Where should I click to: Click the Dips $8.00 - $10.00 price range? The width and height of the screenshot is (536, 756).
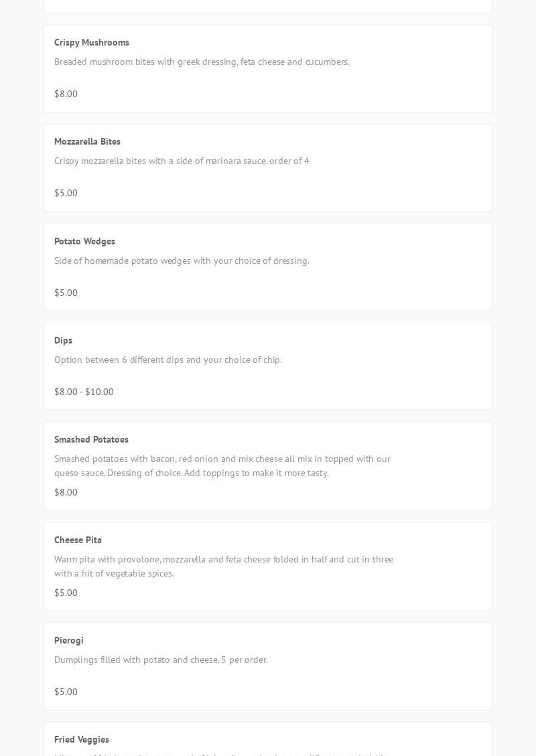click(x=84, y=392)
